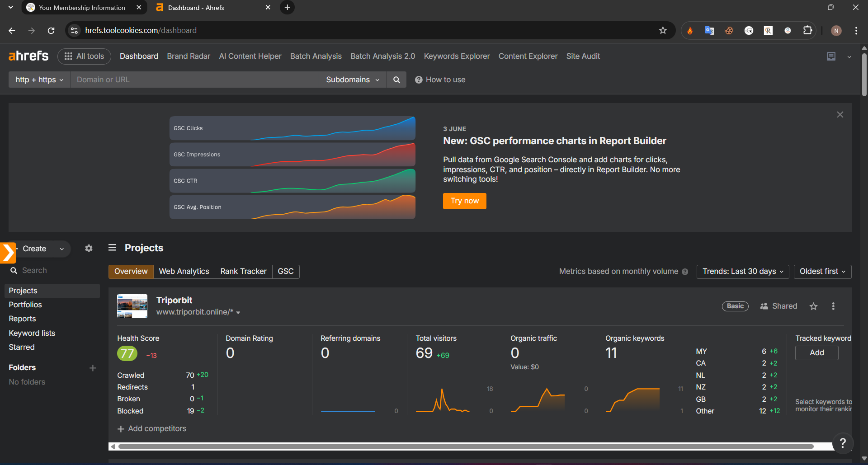Expand the header account chevron
Image resolution: width=868 pixels, height=465 pixels.
(x=849, y=57)
